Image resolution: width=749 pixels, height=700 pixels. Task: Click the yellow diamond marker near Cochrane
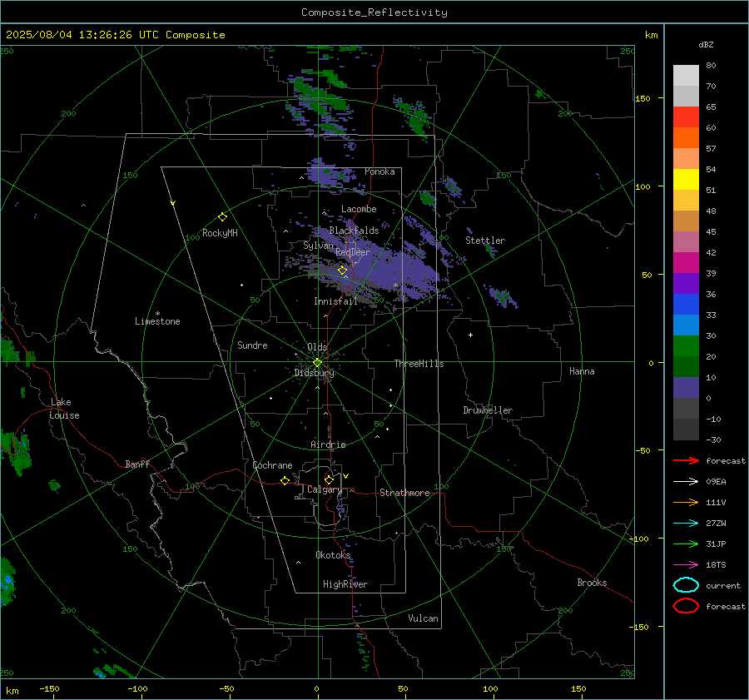[x=285, y=480]
